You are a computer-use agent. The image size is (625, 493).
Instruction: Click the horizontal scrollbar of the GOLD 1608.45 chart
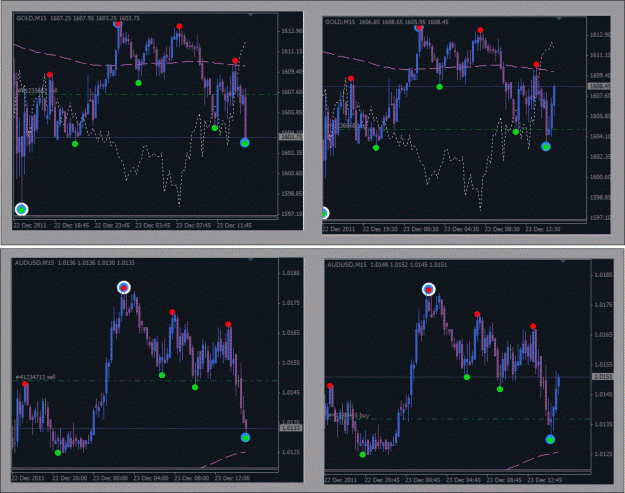point(454,220)
